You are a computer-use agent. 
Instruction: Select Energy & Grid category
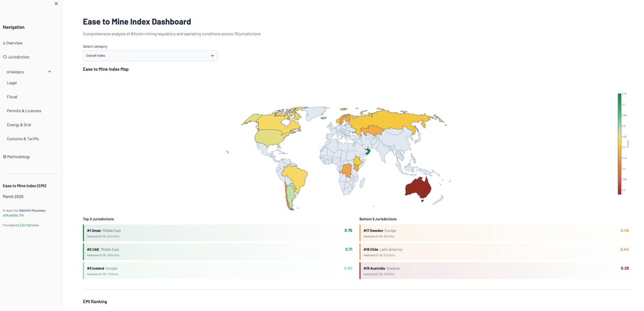point(19,125)
